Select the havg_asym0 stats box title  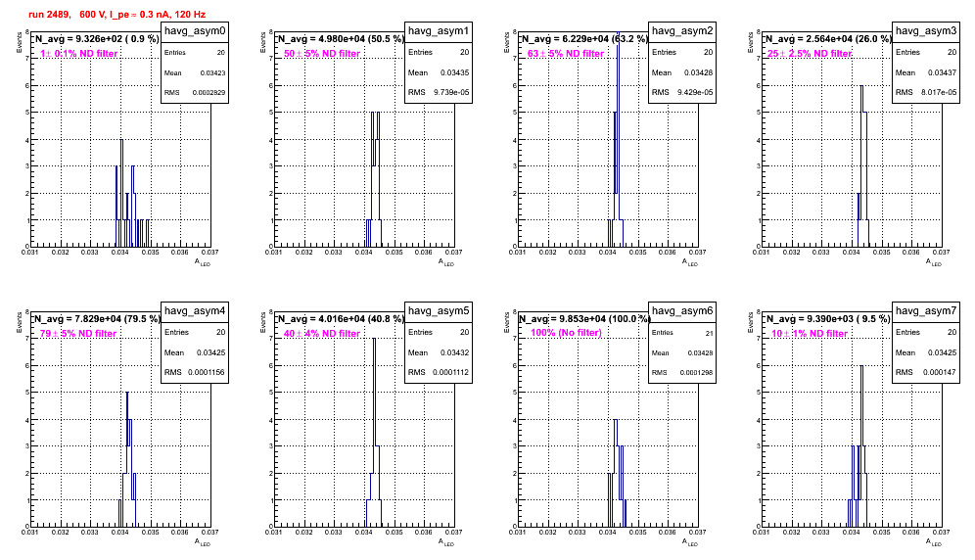tap(195, 30)
